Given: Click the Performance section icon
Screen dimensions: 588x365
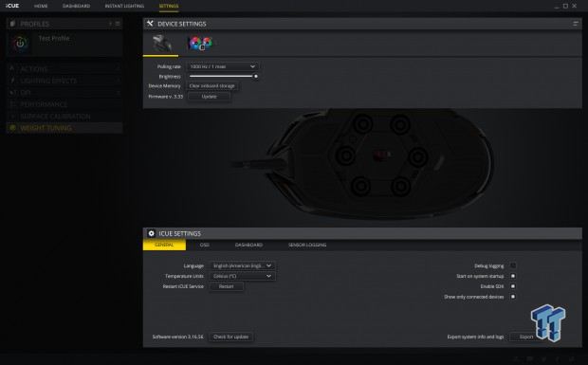Looking at the screenshot, I should click(12, 104).
